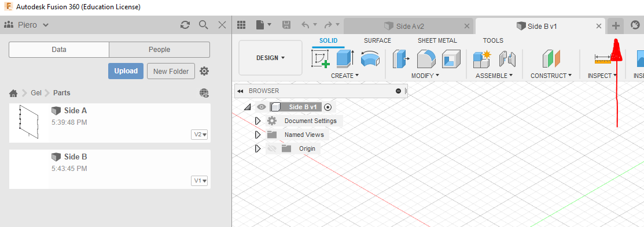Open the ASSEMBLE menu dropdown
Viewport: 644px width, 227px height.
(x=494, y=76)
